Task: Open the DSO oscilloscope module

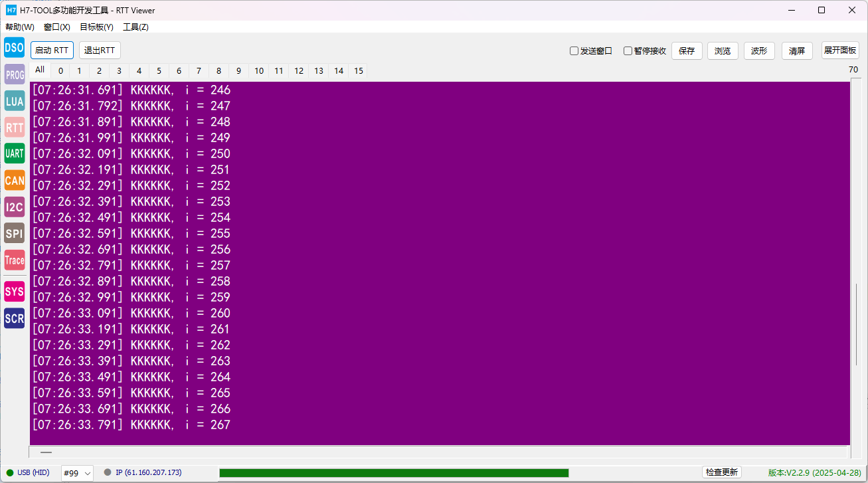Action: 14,48
